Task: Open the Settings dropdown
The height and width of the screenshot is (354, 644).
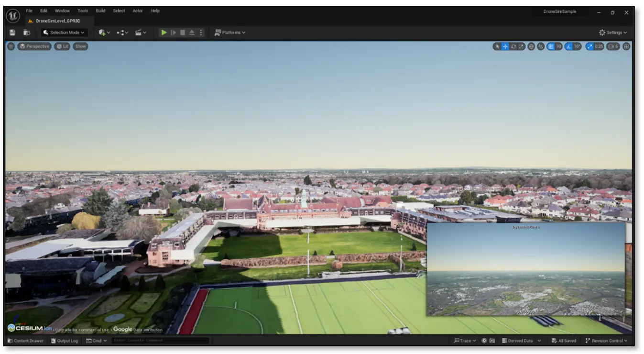Action: (x=613, y=33)
